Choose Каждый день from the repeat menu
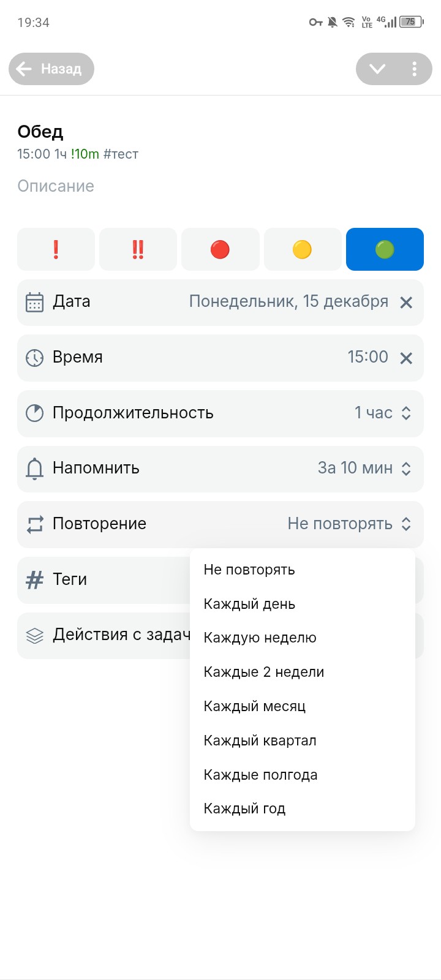The image size is (441, 980). click(249, 603)
